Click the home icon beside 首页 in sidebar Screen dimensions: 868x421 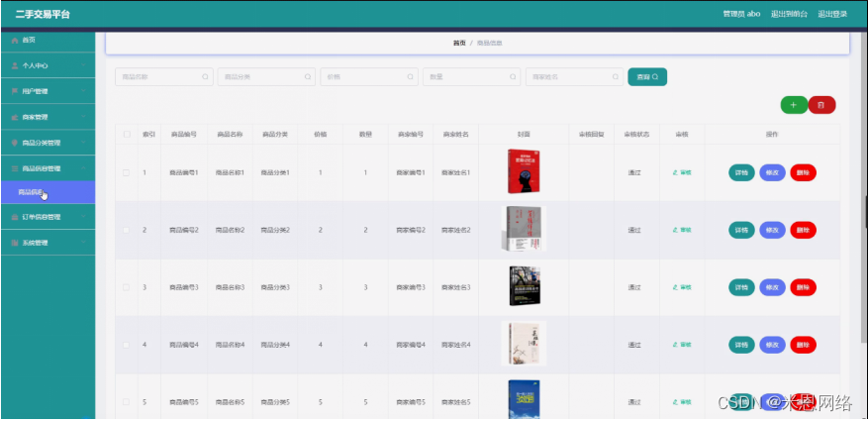pos(15,41)
